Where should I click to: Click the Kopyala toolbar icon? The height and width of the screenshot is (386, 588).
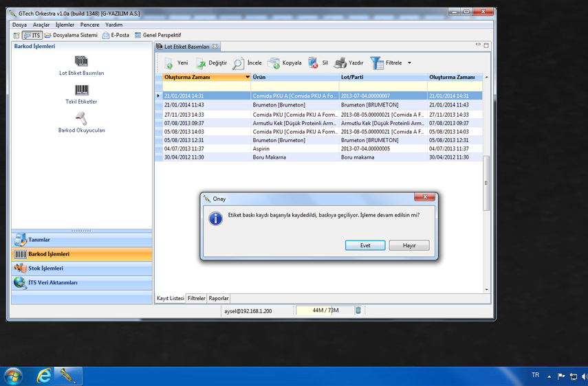pos(274,63)
